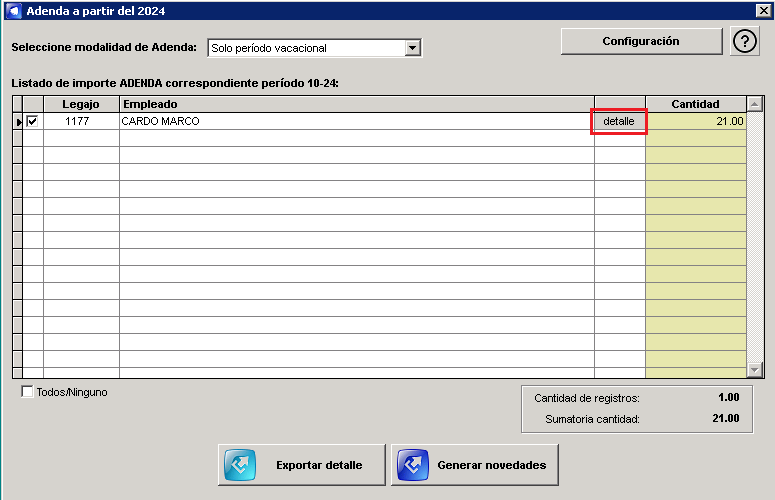The image size is (775, 500).
Task: Close the Adenda a partir del 2024 window
Action: click(763, 10)
